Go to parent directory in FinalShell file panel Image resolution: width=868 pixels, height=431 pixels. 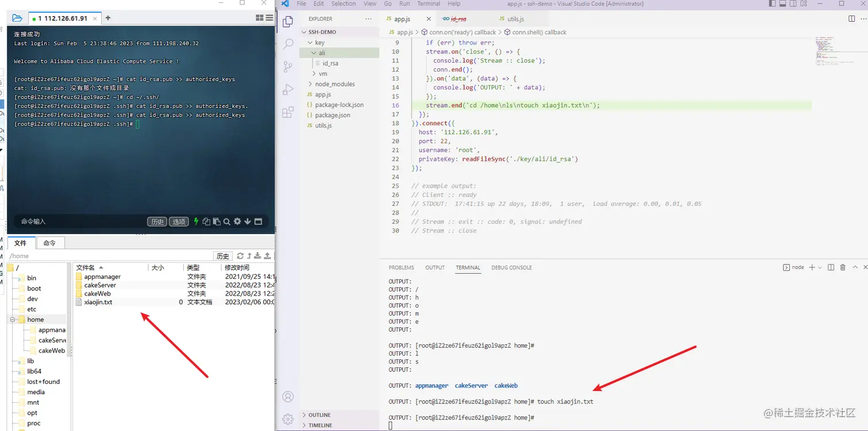(249, 256)
